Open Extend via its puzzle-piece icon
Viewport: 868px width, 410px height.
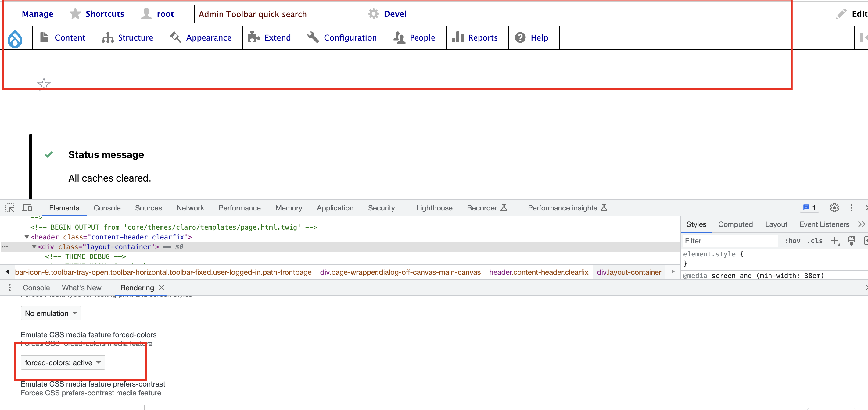pyautogui.click(x=254, y=37)
